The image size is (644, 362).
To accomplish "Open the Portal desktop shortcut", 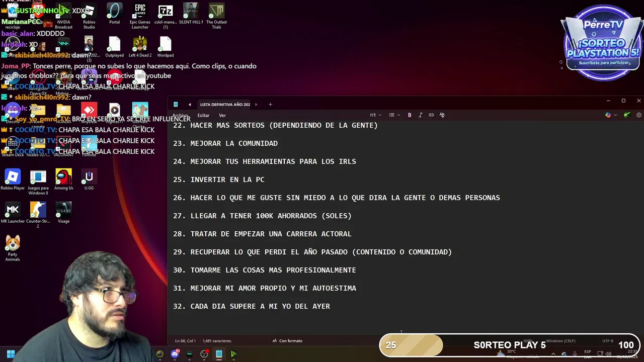I will (x=114, y=14).
